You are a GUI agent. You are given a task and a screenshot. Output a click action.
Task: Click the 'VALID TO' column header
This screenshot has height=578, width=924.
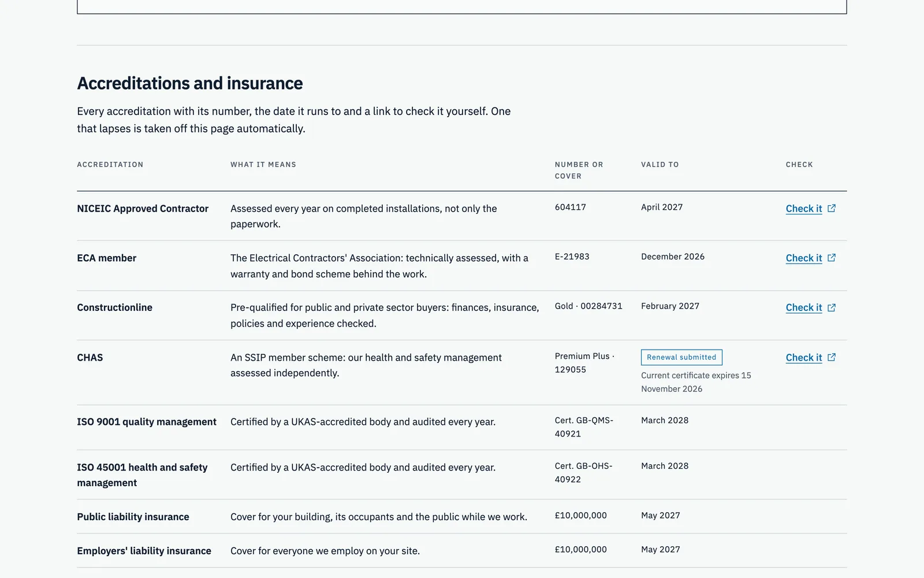(x=660, y=165)
